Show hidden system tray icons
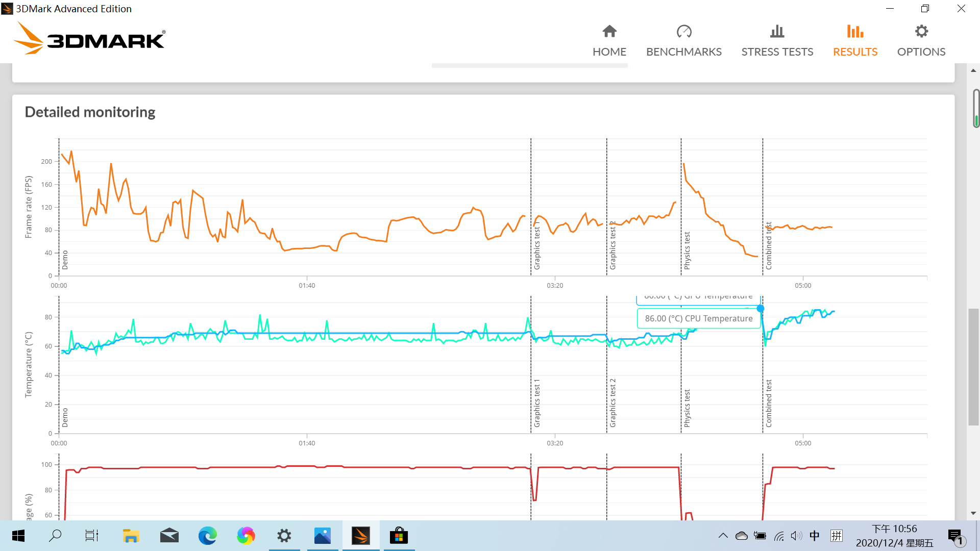 [723, 536]
